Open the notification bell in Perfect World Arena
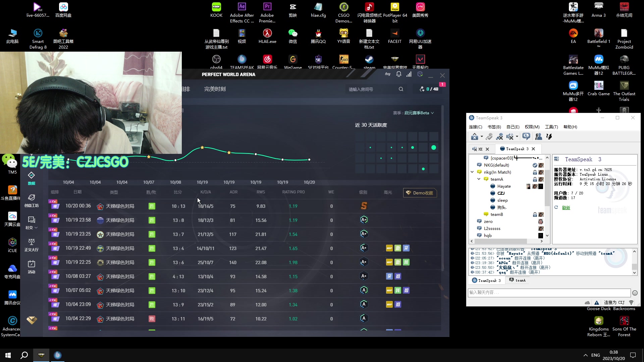The height and width of the screenshot is (362, 644). tap(398, 74)
